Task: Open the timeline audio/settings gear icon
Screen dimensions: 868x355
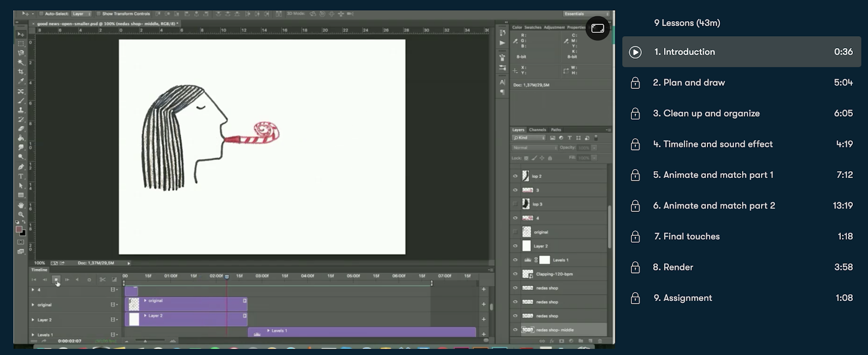Action: point(89,280)
